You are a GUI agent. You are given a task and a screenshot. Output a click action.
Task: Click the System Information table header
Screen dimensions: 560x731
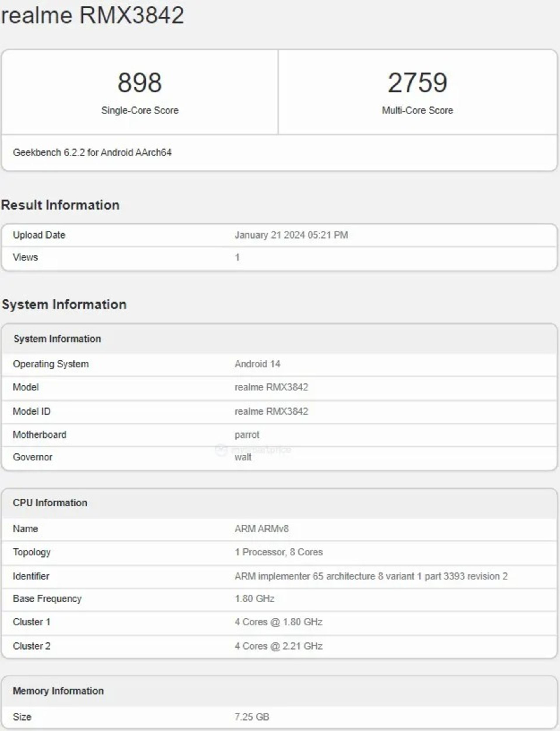pos(57,339)
